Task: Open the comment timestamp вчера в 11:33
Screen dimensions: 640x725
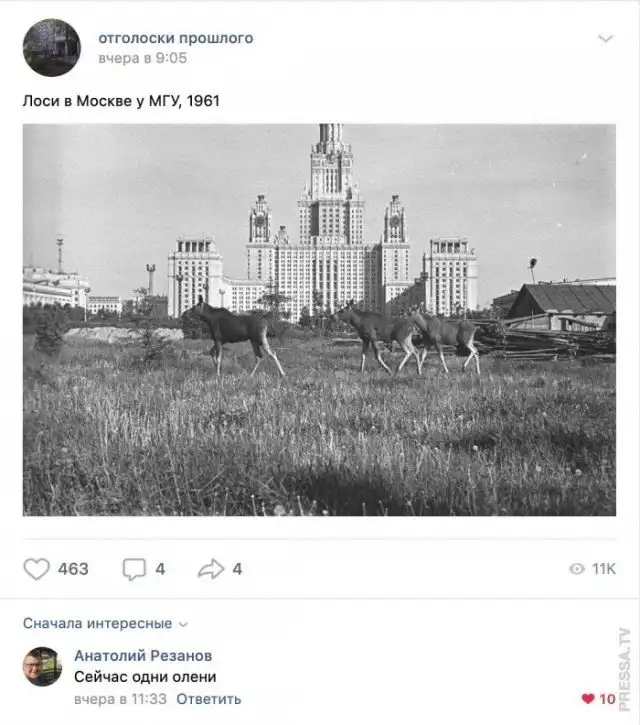Action: (x=120, y=699)
